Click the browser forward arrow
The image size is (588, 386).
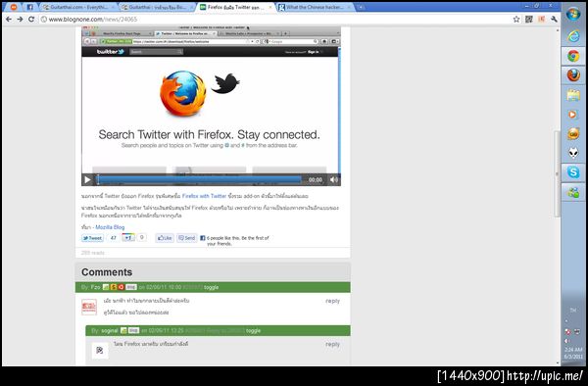[x=20, y=20]
